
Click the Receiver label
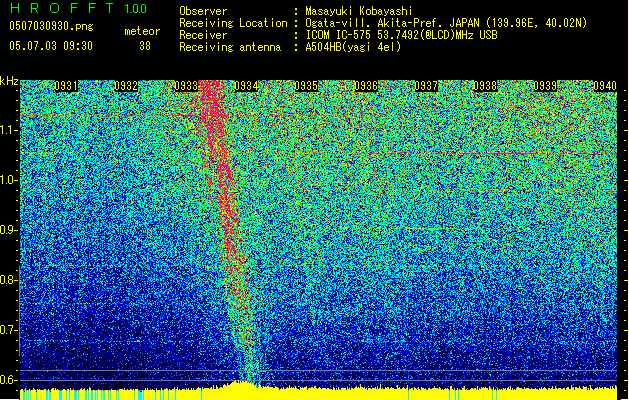203,35
